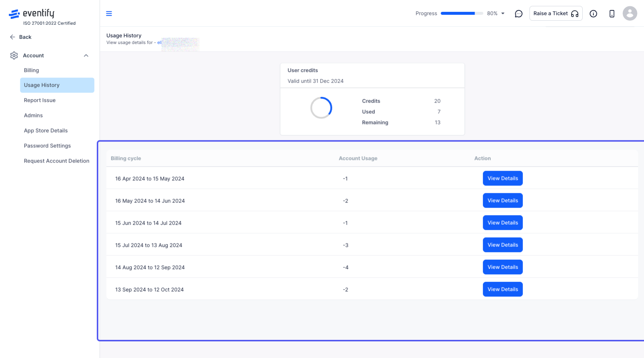Click the Eventify logo
Screen dimensions: 644x358
coord(32,14)
